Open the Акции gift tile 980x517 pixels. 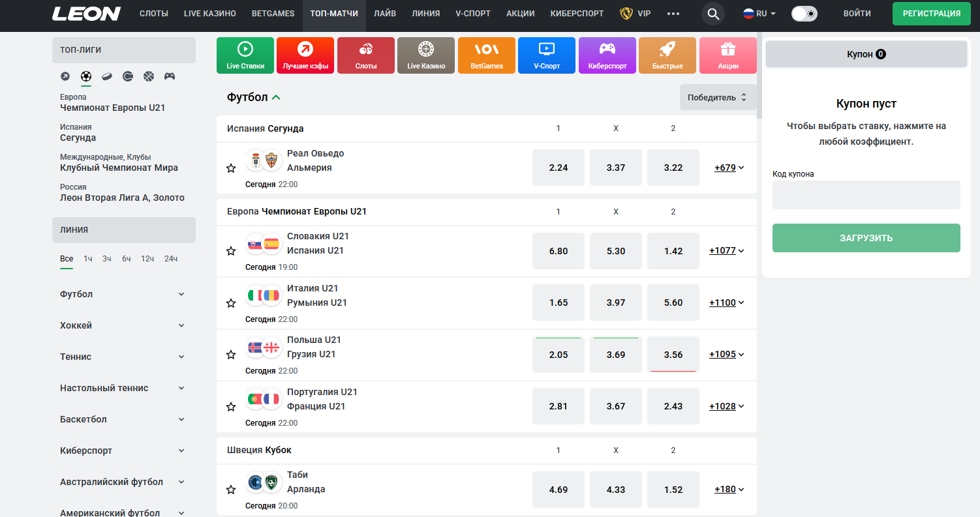point(728,55)
